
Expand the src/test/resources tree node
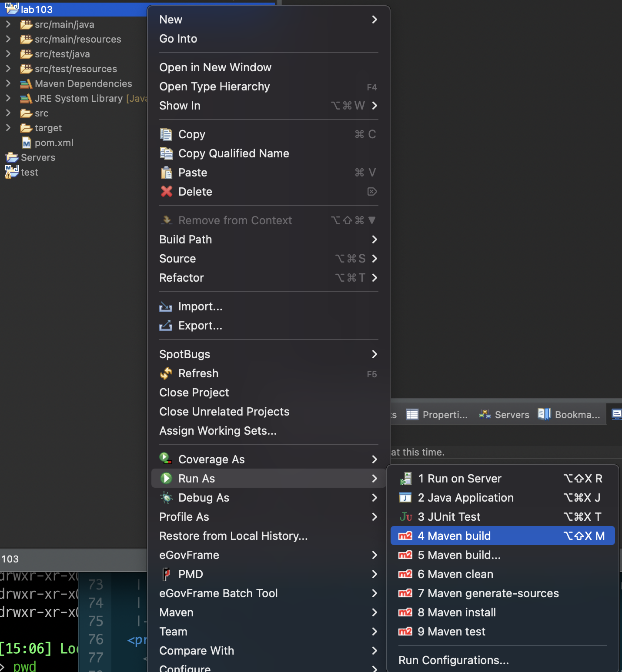pyautogui.click(x=8, y=69)
